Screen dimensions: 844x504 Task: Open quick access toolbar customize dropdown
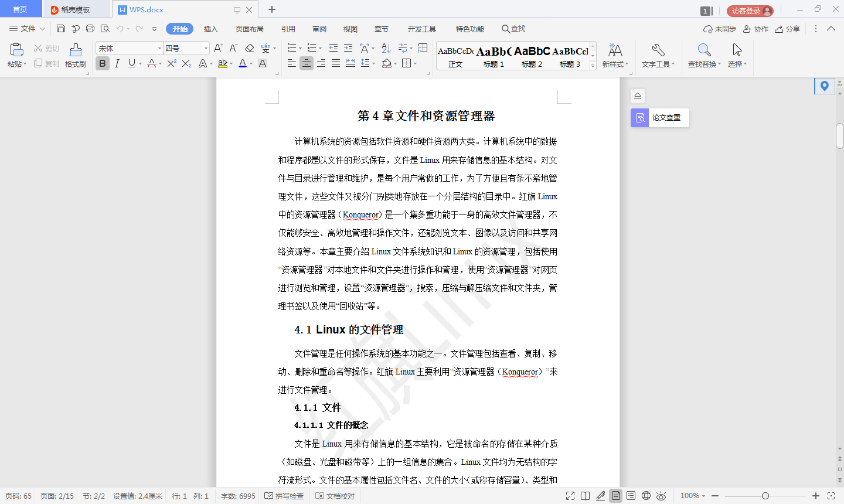pyautogui.click(x=154, y=29)
